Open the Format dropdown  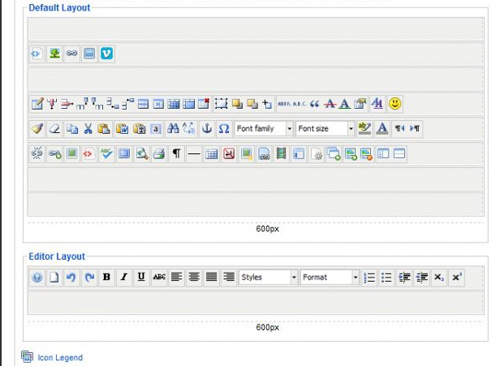pyautogui.click(x=330, y=277)
